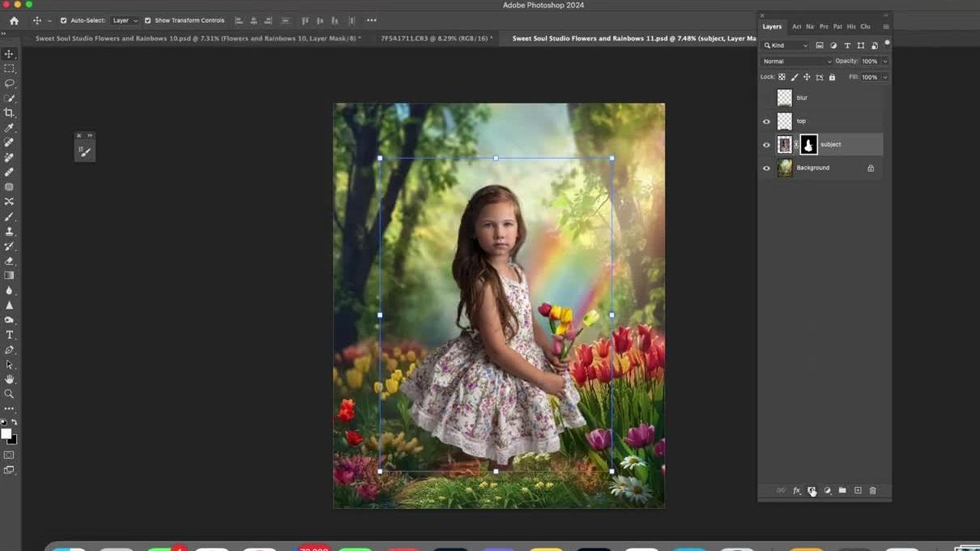Screen dimensions: 980x551
Task: Disable Show Transform Controls checkbox
Action: (148, 21)
